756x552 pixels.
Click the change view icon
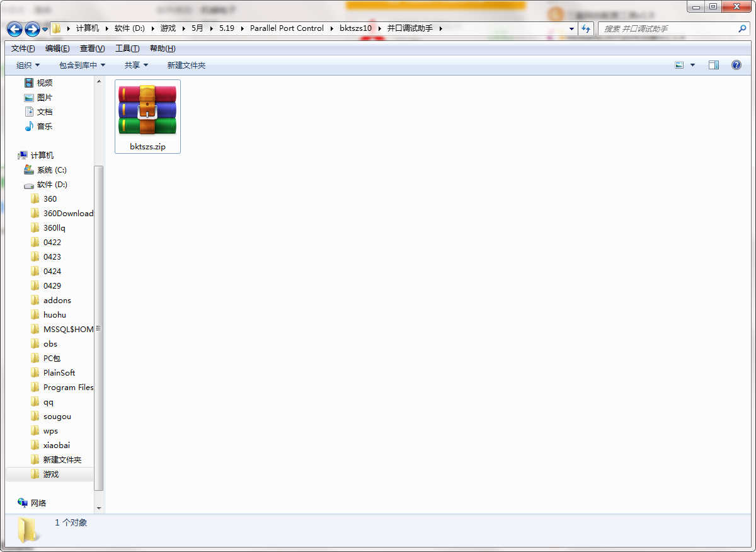click(x=679, y=65)
